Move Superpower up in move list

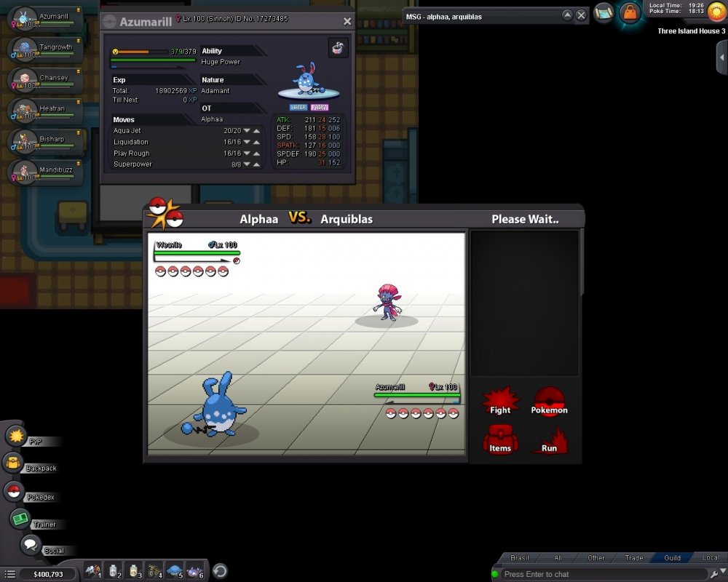(x=256, y=165)
